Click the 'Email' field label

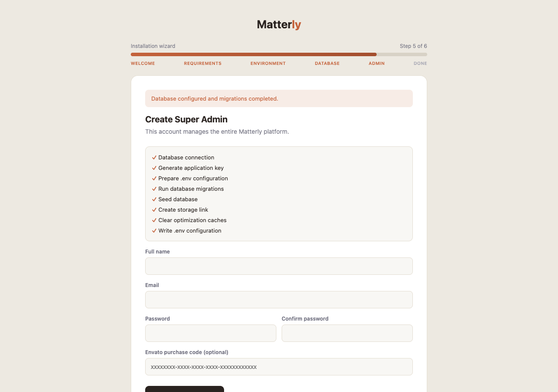[152, 285]
